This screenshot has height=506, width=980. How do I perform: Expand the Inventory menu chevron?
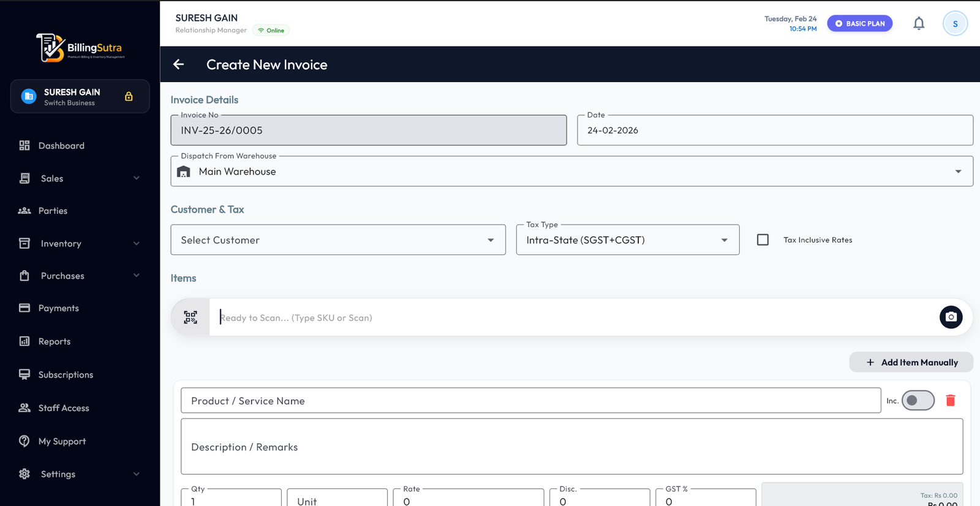pyautogui.click(x=136, y=243)
